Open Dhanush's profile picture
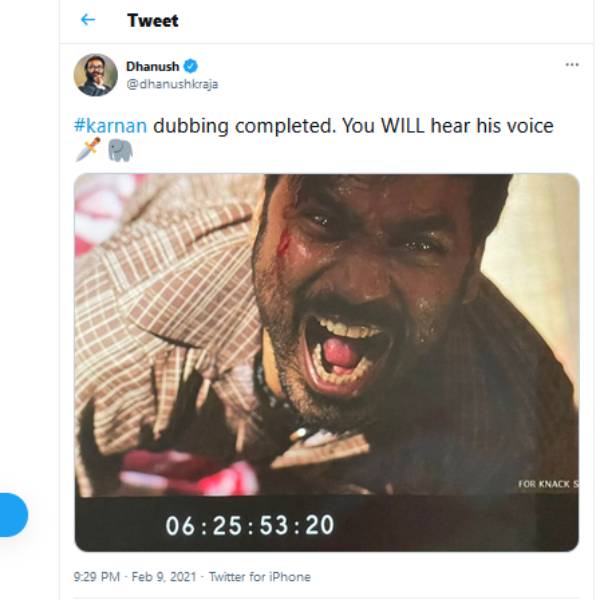This screenshot has width=600, height=600. [96, 75]
